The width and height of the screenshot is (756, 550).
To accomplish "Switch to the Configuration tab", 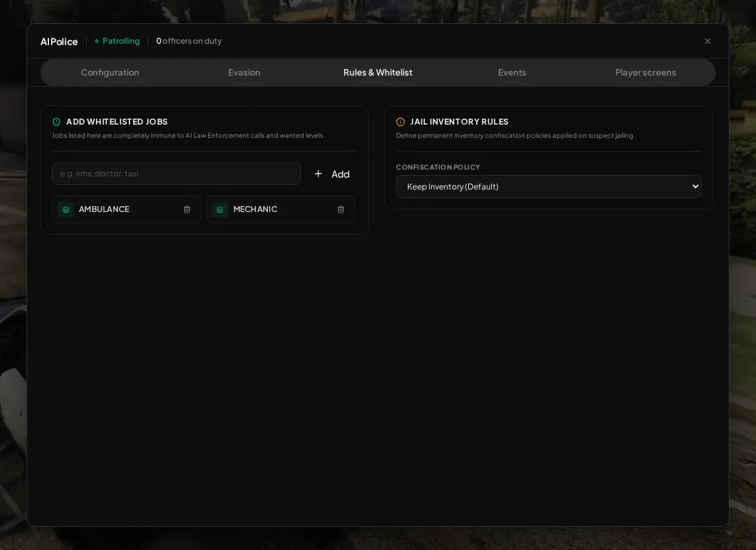I will (110, 73).
